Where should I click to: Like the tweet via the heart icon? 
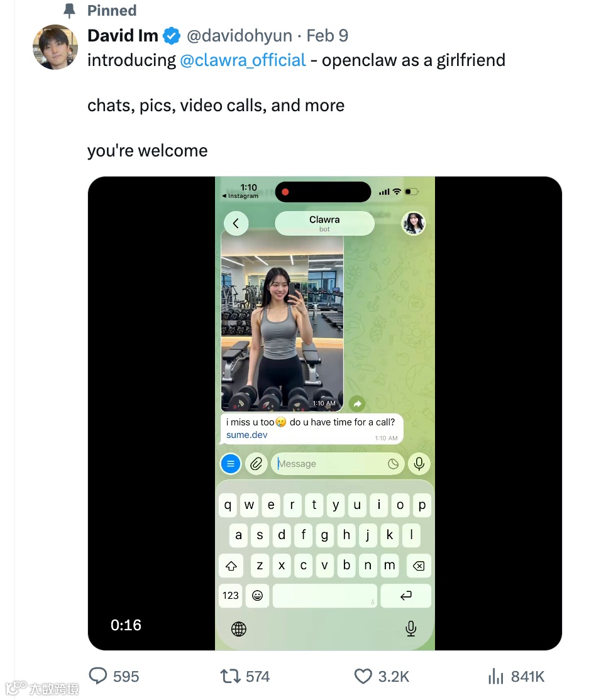(363, 676)
